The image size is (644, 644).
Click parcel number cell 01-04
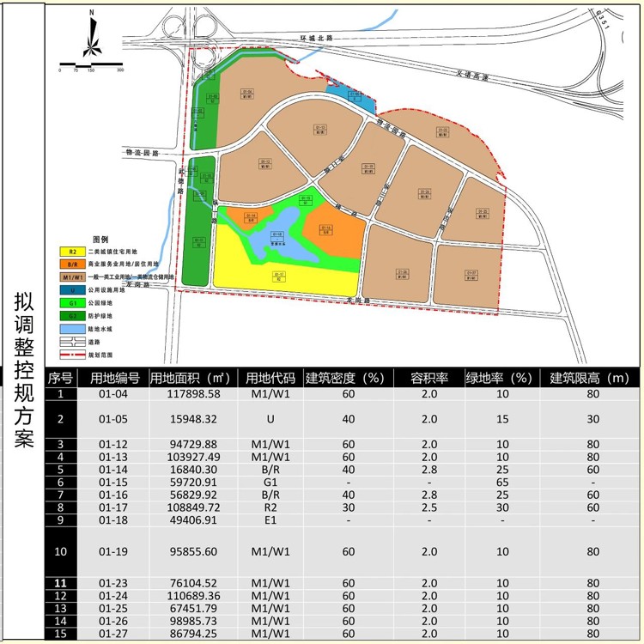[x=113, y=394]
